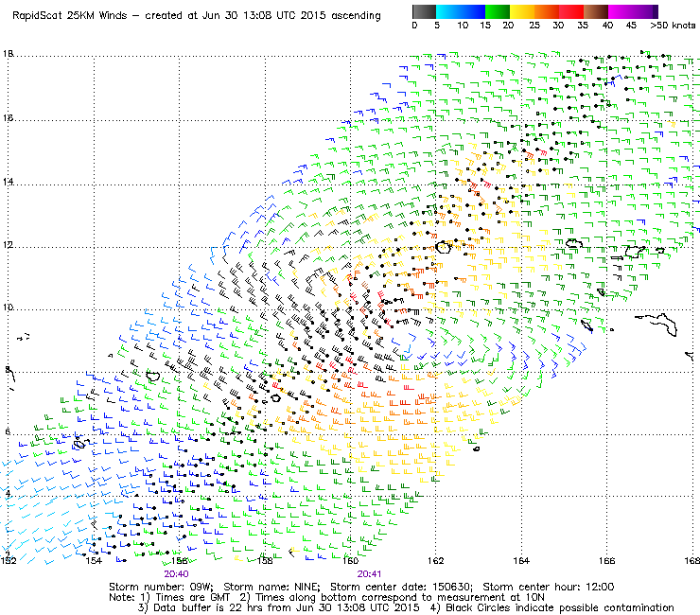Click the island outline near 162E, 12N
The height and width of the screenshot is (615, 700).
(x=444, y=247)
